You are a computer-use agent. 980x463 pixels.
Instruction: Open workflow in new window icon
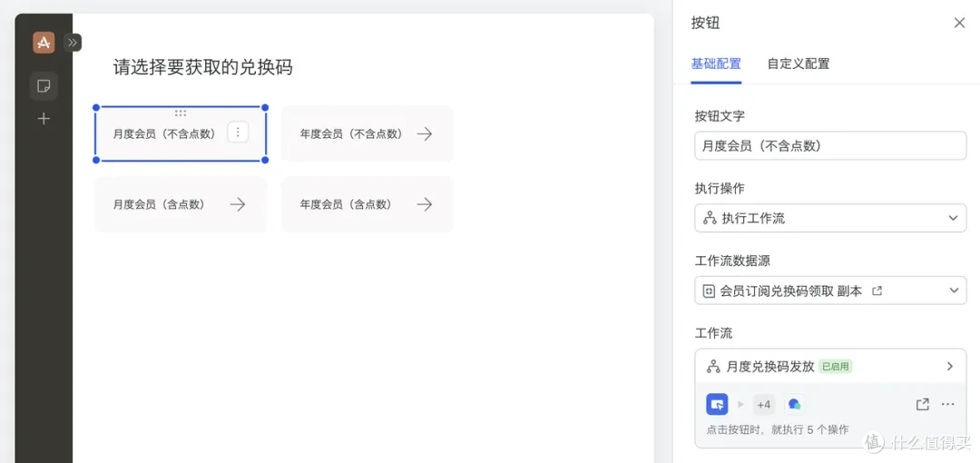pyautogui.click(x=922, y=404)
